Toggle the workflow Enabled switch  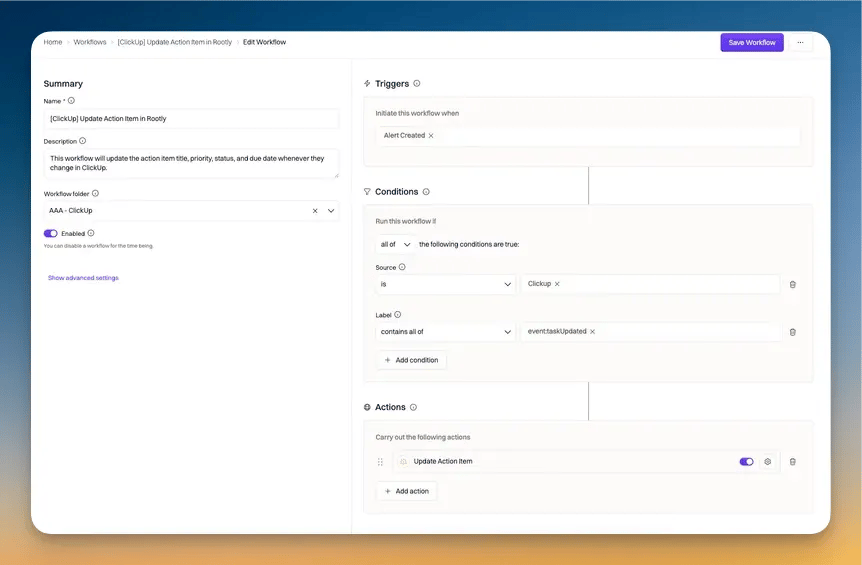coord(51,234)
